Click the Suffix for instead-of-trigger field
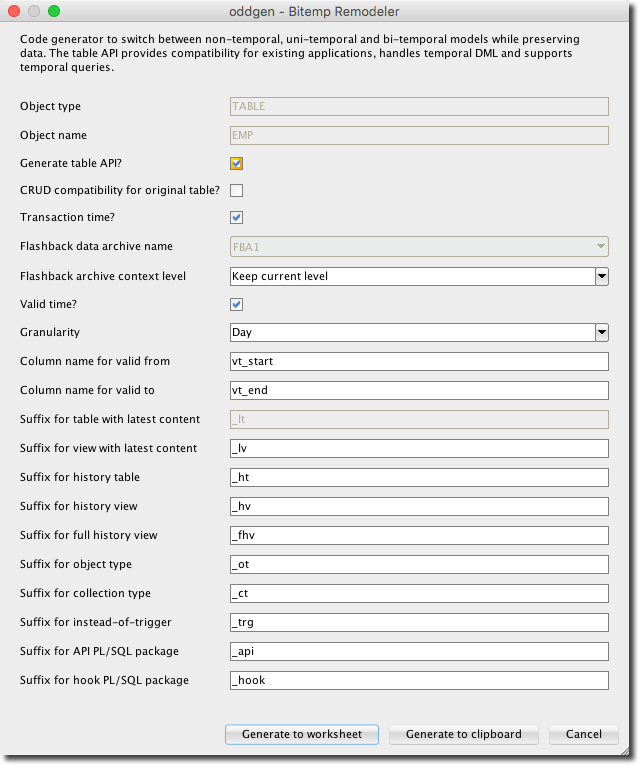 [419, 623]
